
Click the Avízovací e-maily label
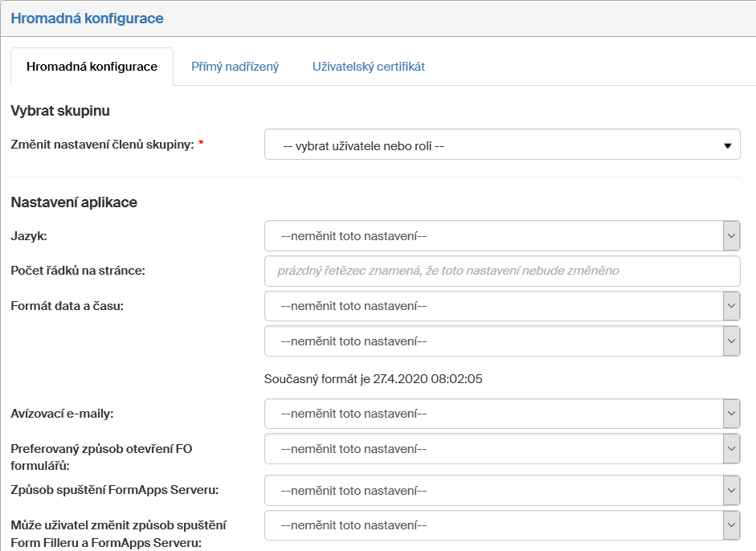[62, 414]
